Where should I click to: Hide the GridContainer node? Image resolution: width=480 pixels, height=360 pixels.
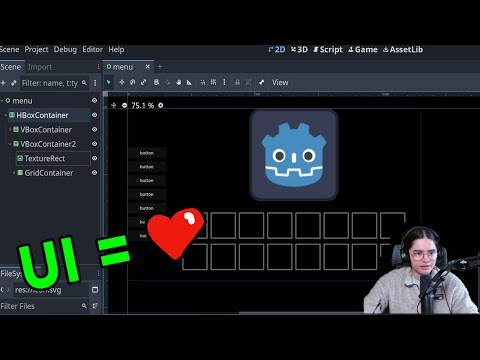click(95, 173)
